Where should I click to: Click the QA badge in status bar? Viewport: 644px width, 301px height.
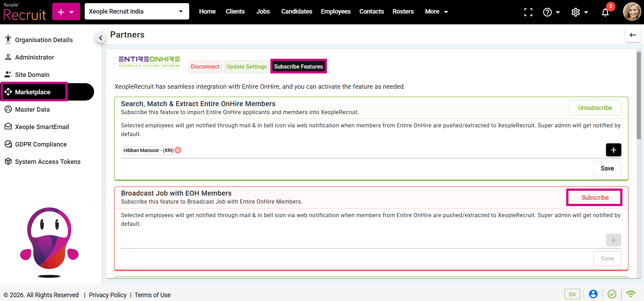[572, 294]
